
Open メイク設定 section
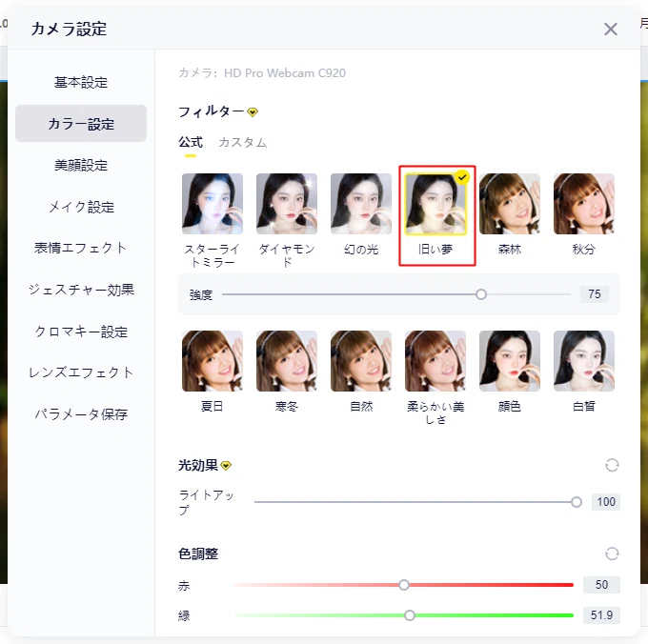[x=81, y=207]
